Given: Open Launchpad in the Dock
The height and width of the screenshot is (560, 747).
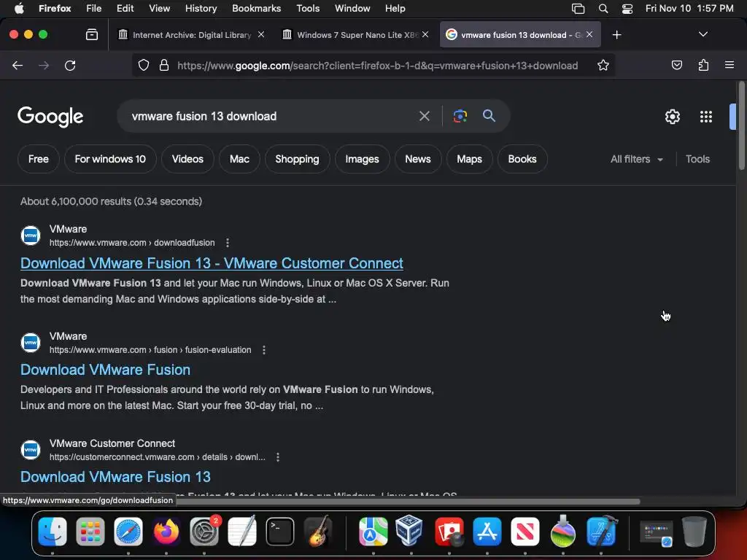Looking at the screenshot, I should point(90,531).
